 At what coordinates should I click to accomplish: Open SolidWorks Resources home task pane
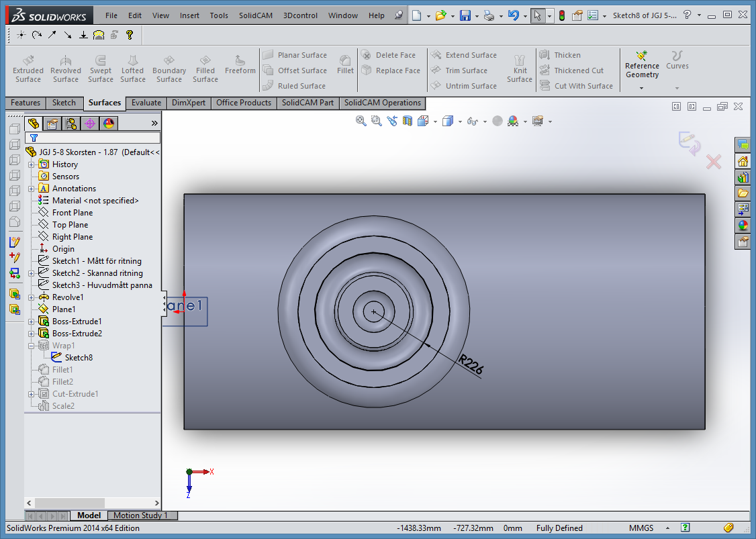(743, 162)
